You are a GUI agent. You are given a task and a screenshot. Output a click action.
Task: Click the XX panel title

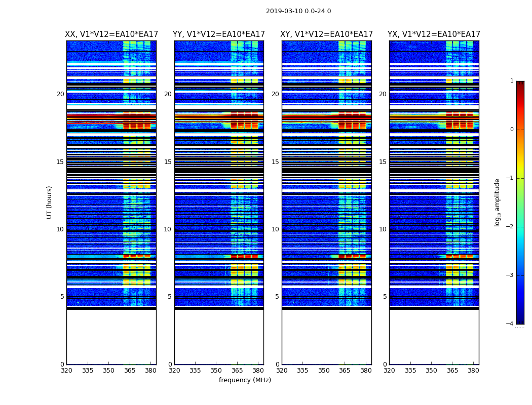point(111,34)
